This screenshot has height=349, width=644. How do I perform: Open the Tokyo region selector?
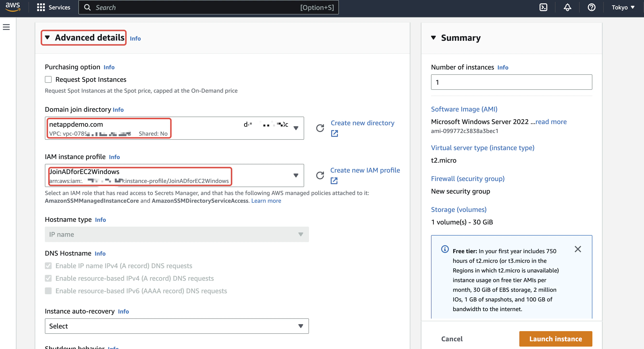pyautogui.click(x=623, y=7)
